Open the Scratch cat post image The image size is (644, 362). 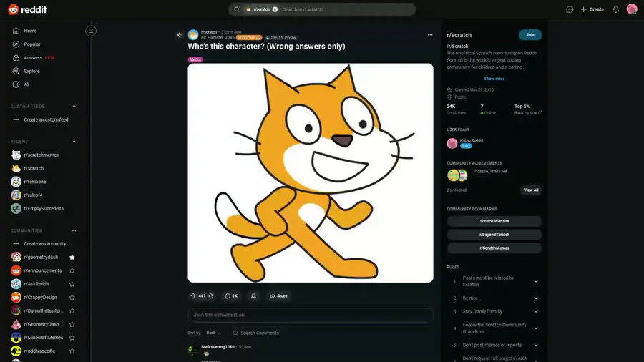click(310, 173)
